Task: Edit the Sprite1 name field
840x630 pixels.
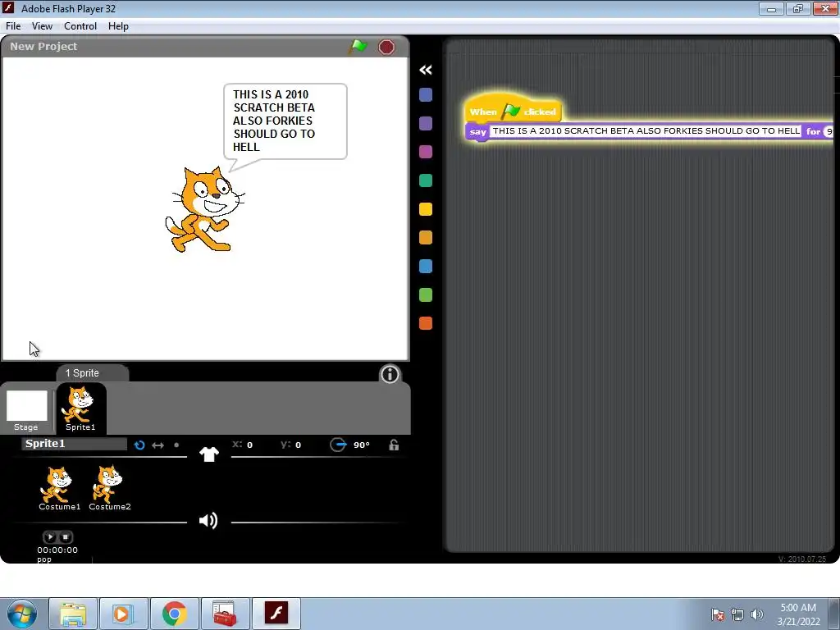Action: coord(74,444)
